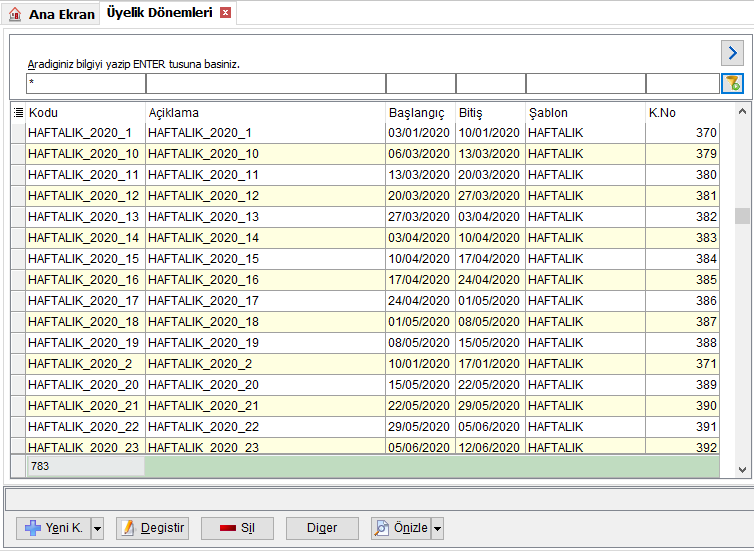754x551 pixels.
Task: Sort by Başlangıç column header
Action: click(420, 113)
